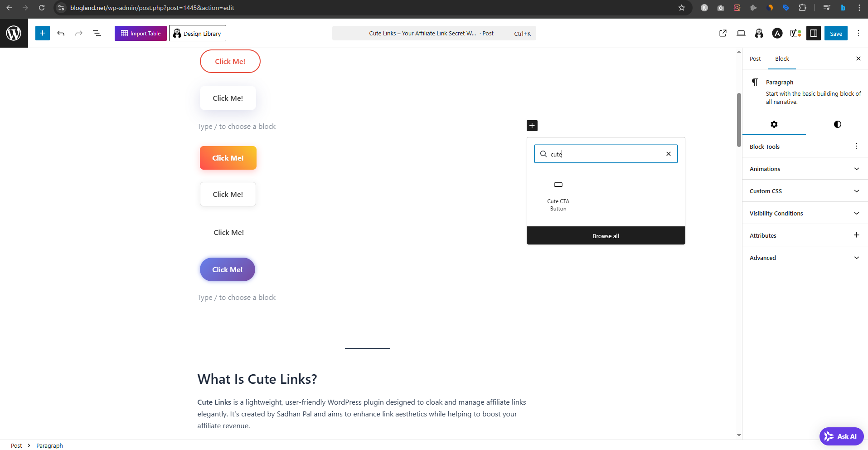Click the orange gradient Click Me button
This screenshot has width=868, height=450.
point(228,158)
